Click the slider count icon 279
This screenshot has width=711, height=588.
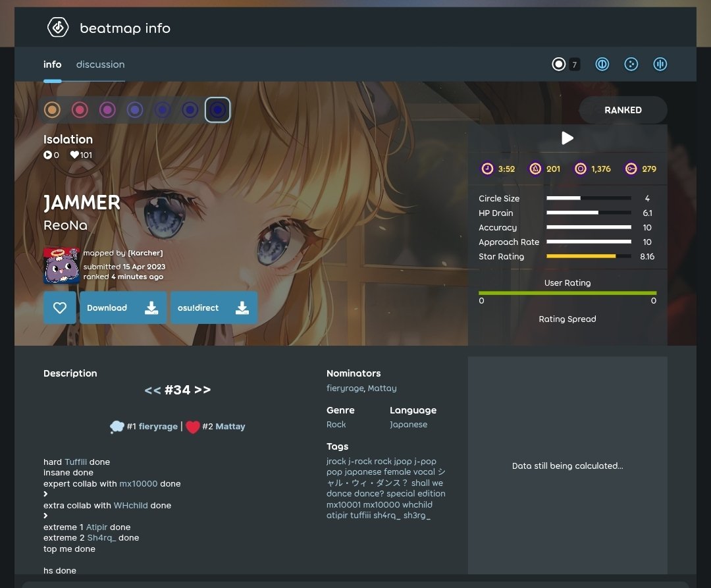[x=631, y=169]
